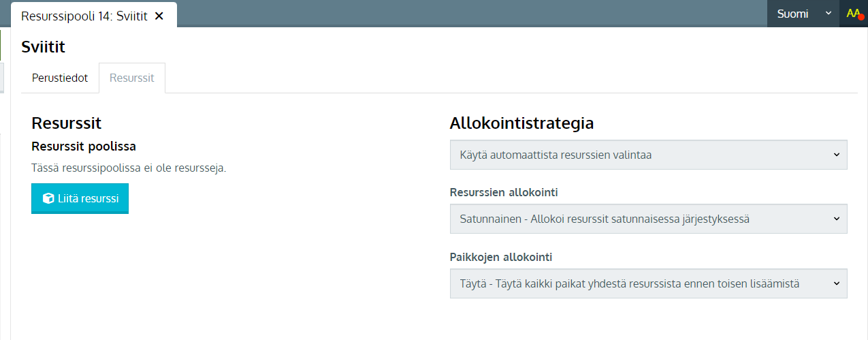Open the Suomi language selector

pos(803,14)
